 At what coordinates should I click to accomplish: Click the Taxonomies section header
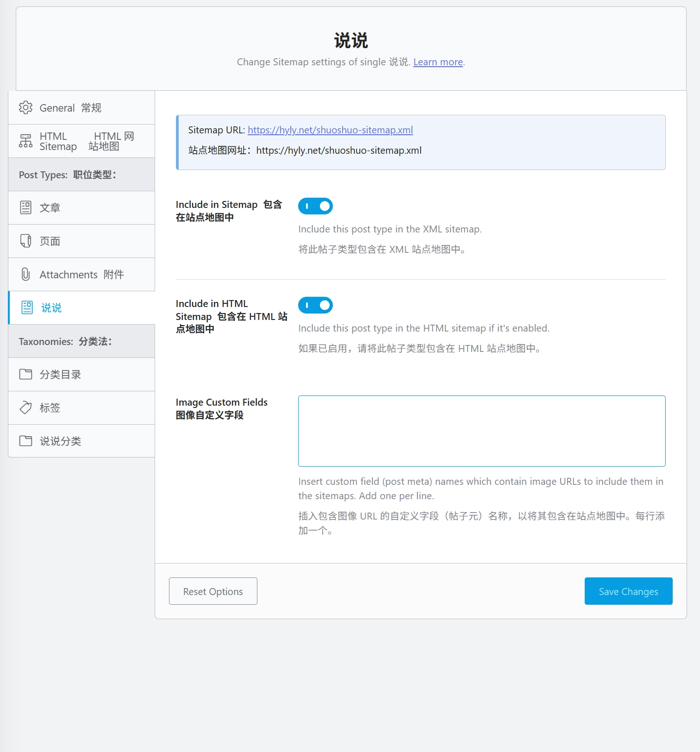(x=81, y=341)
